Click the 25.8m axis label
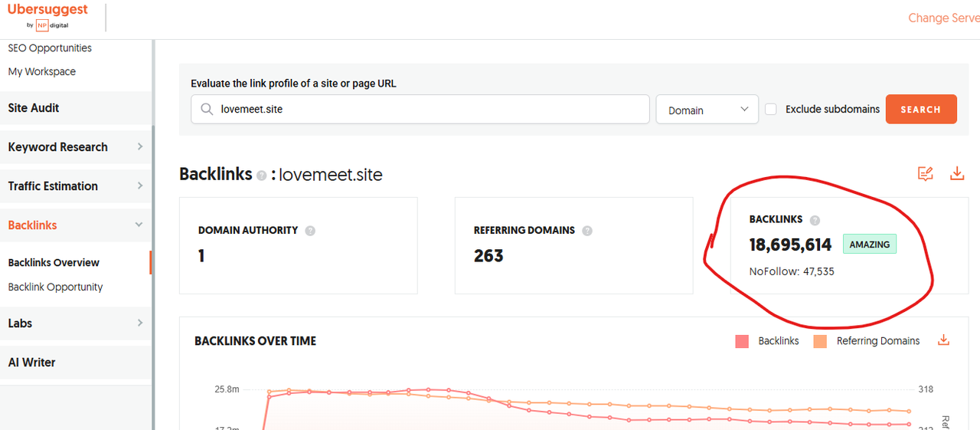Screen dimensions: 980x430 (227, 389)
